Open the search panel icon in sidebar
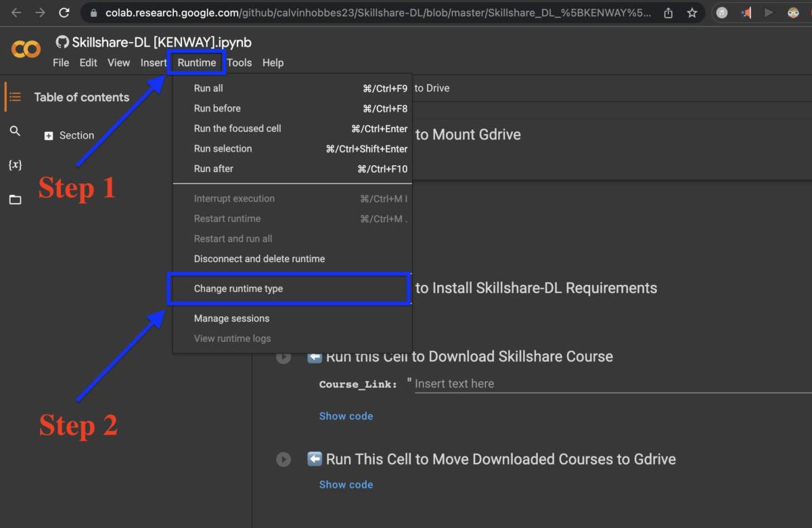This screenshot has height=528, width=812. pyautogui.click(x=15, y=131)
